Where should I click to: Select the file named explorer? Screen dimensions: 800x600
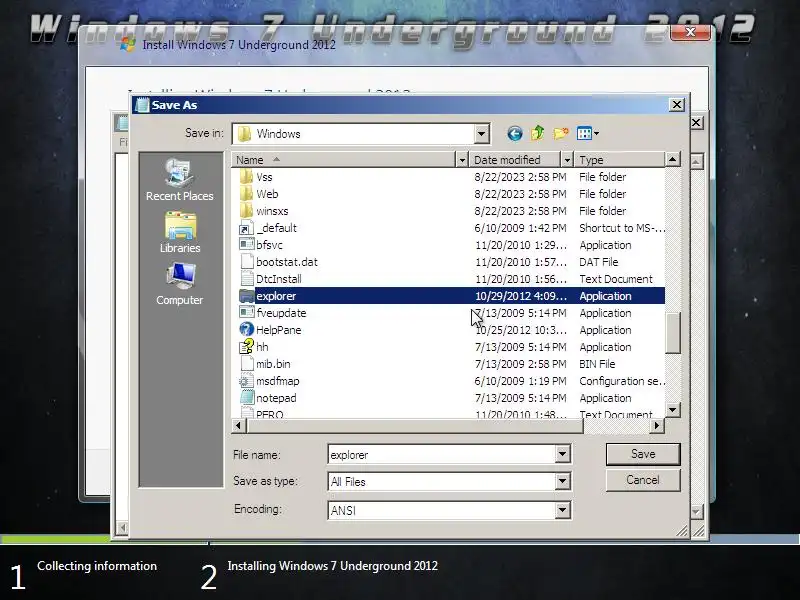pos(276,296)
